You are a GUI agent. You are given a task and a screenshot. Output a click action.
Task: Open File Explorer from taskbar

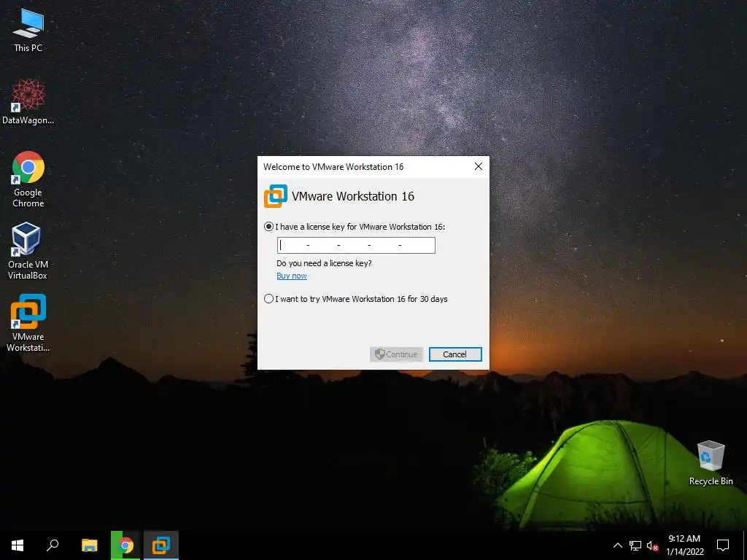pos(89,545)
